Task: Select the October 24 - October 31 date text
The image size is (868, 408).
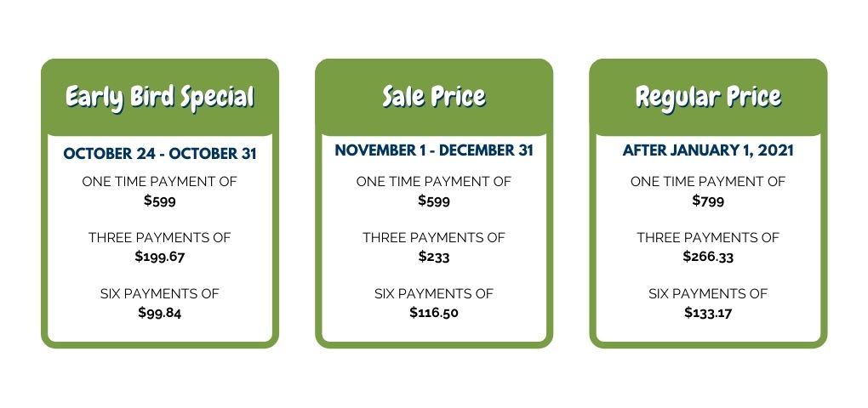Action: (x=160, y=154)
